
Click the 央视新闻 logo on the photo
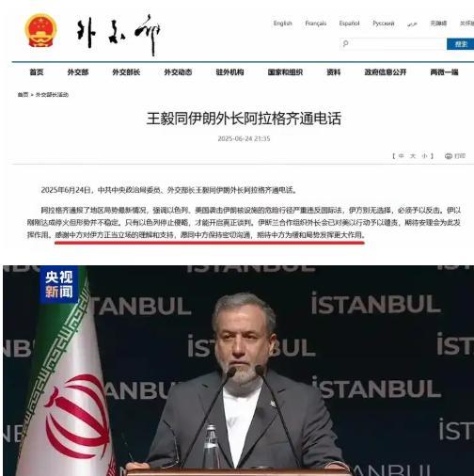59,284
